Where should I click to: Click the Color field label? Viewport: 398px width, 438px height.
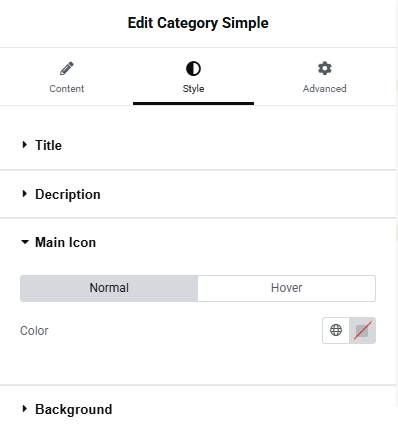coord(34,331)
